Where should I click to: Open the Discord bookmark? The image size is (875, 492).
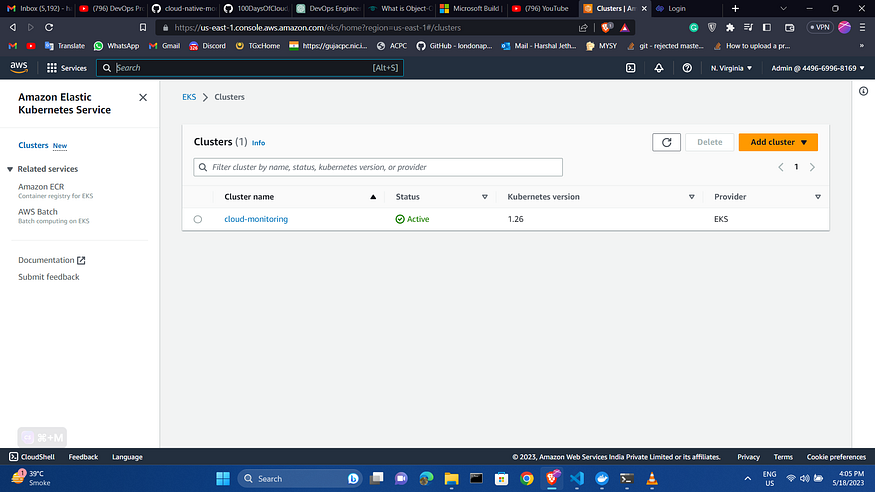pos(208,46)
